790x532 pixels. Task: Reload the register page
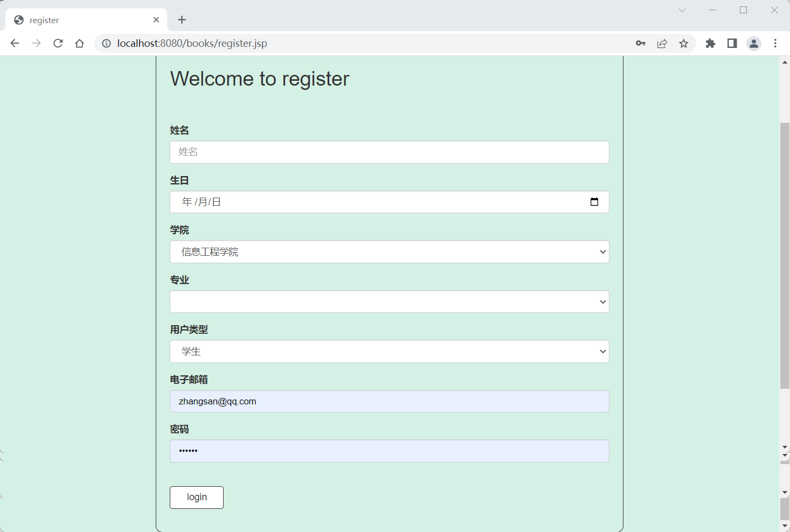(58, 44)
